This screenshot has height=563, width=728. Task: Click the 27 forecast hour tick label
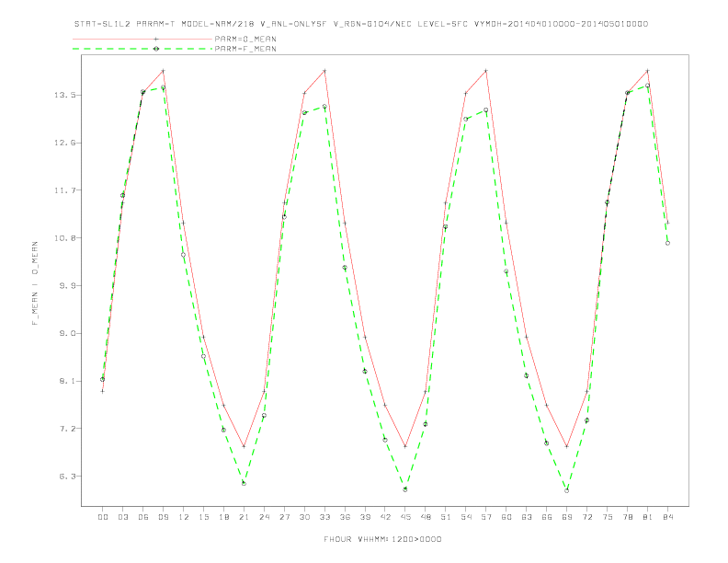point(284,517)
